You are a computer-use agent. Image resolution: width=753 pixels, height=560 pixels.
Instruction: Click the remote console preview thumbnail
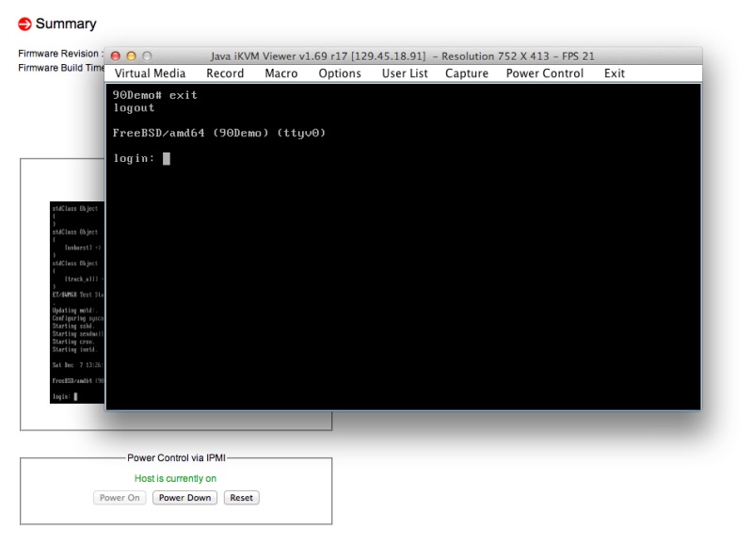[x=77, y=302]
